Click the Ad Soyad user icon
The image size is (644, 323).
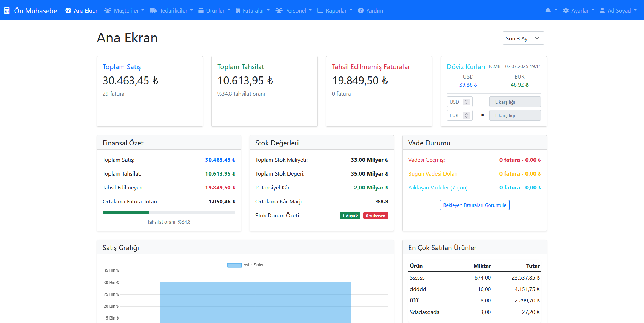(x=602, y=10)
